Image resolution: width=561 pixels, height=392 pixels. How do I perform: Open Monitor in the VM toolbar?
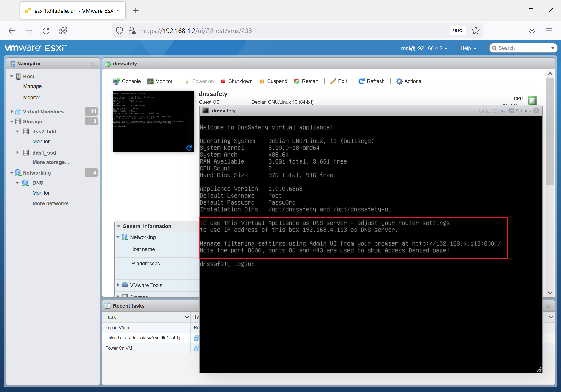(x=160, y=81)
